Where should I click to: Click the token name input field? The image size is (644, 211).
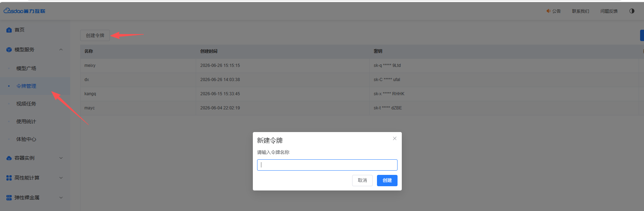coord(327,165)
